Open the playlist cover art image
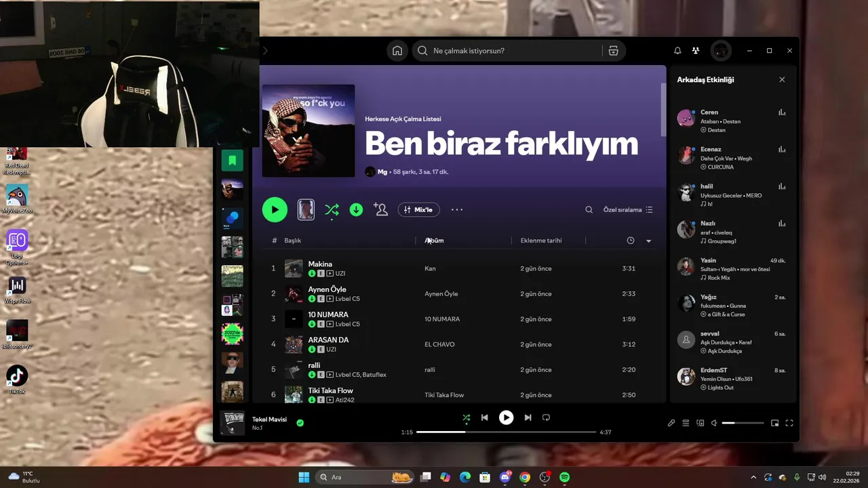The image size is (868, 488). tap(309, 130)
